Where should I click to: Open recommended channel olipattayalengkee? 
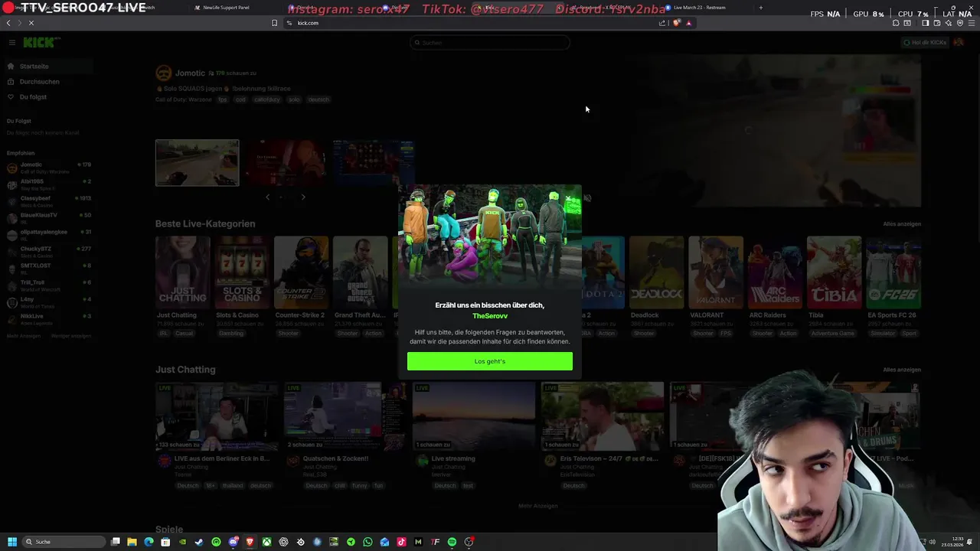[49, 235]
